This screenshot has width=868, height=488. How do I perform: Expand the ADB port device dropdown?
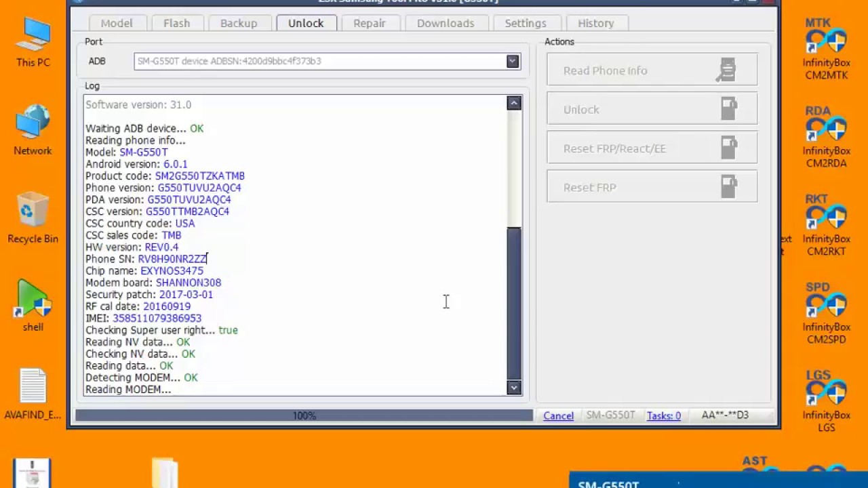[x=513, y=61]
